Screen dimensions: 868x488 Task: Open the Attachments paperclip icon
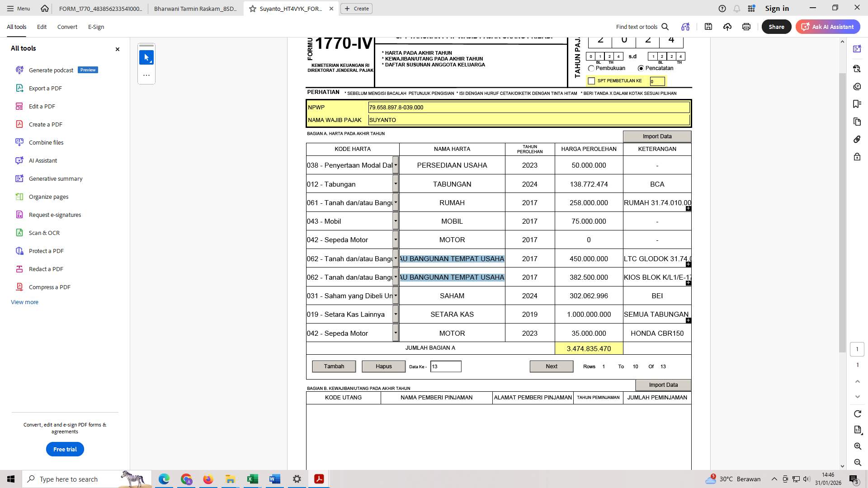pos(857,139)
